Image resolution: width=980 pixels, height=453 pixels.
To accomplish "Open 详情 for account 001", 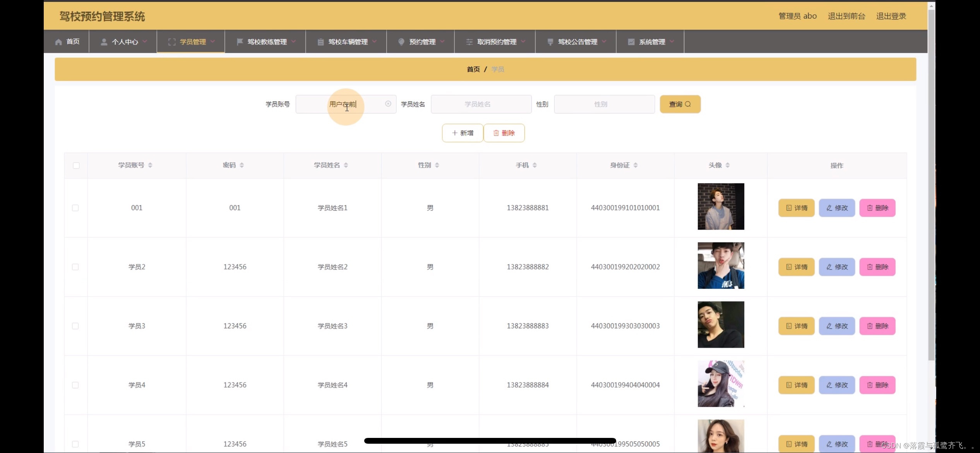I will [x=797, y=208].
